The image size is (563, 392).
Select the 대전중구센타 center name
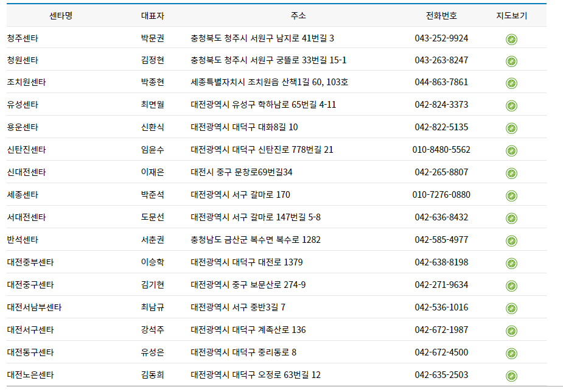(30, 285)
